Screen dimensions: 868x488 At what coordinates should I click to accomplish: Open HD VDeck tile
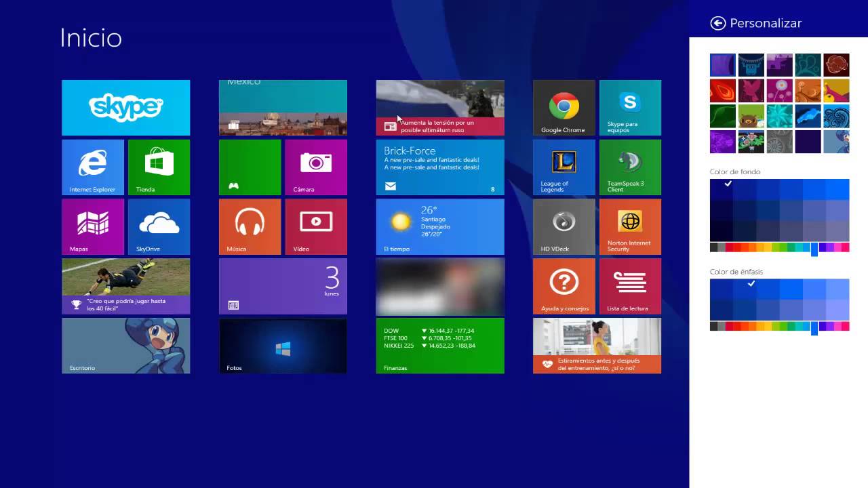point(564,227)
